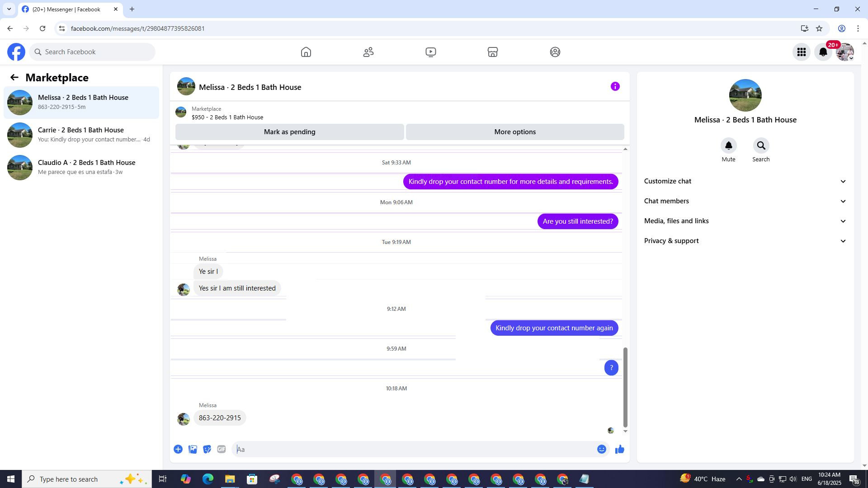Open the emoji picker in message box
The height and width of the screenshot is (488, 868).
point(601,449)
